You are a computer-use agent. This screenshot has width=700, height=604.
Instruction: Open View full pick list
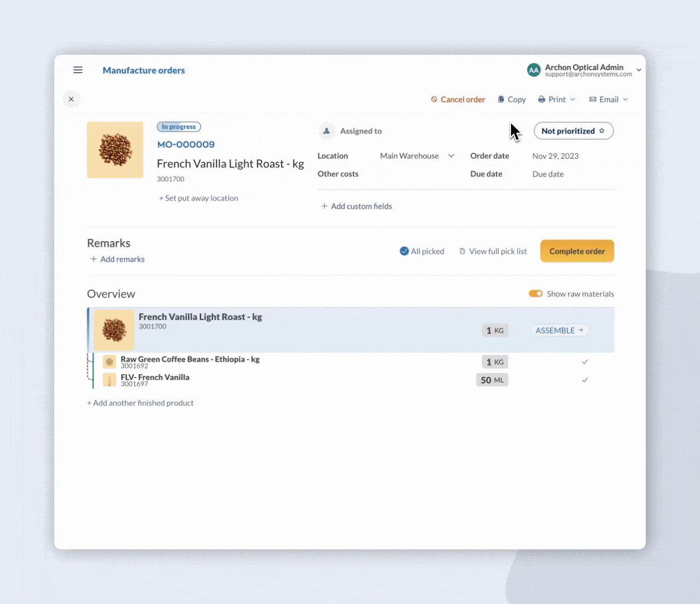pos(493,252)
